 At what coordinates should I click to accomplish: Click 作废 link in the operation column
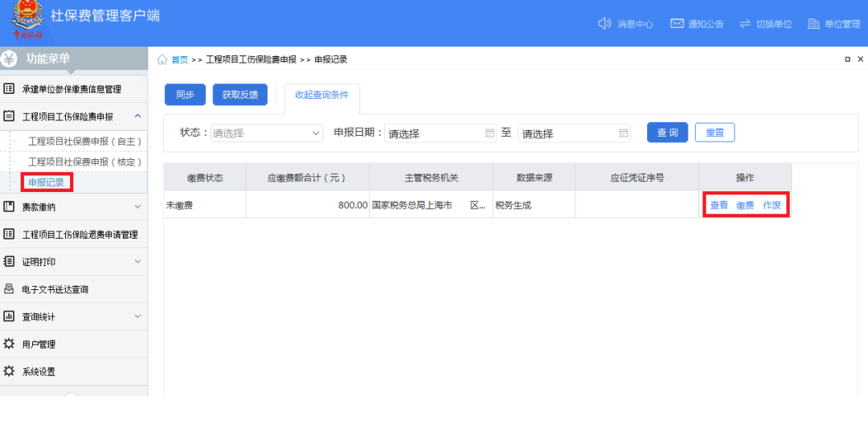coord(772,206)
